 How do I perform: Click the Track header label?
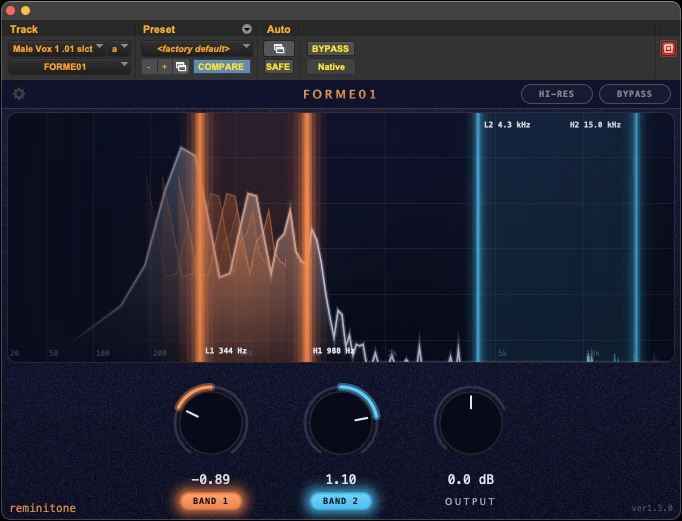tap(24, 29)
